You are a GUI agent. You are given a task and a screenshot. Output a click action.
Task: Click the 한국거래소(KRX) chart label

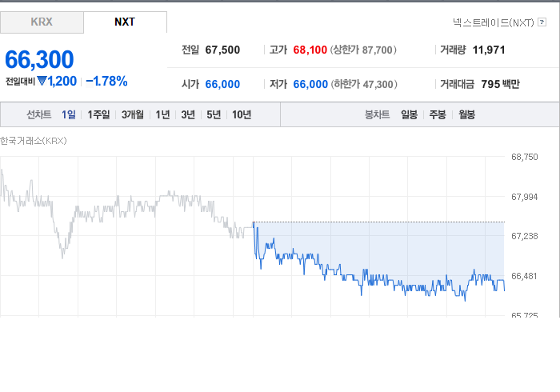[x=34, y=141]
